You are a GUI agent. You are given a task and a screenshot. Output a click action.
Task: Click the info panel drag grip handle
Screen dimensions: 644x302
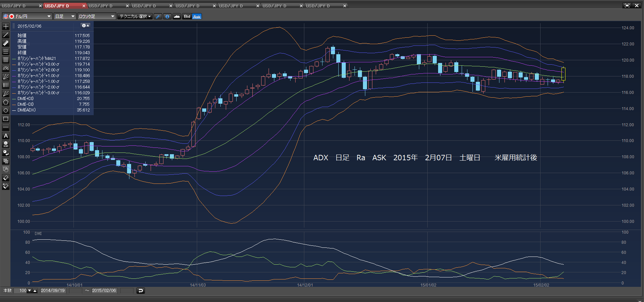13,26
